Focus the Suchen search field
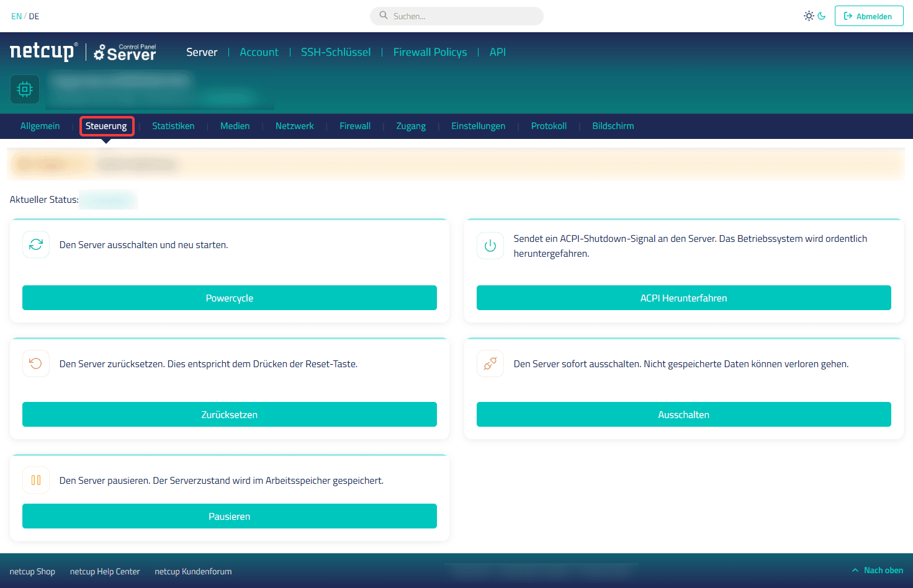913x588 pixels. (x=457, y=16)
